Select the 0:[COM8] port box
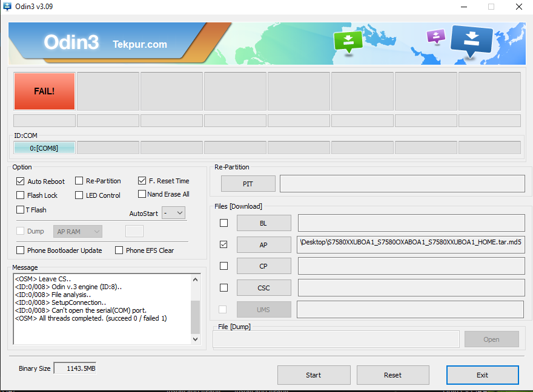 coord(45,148)
